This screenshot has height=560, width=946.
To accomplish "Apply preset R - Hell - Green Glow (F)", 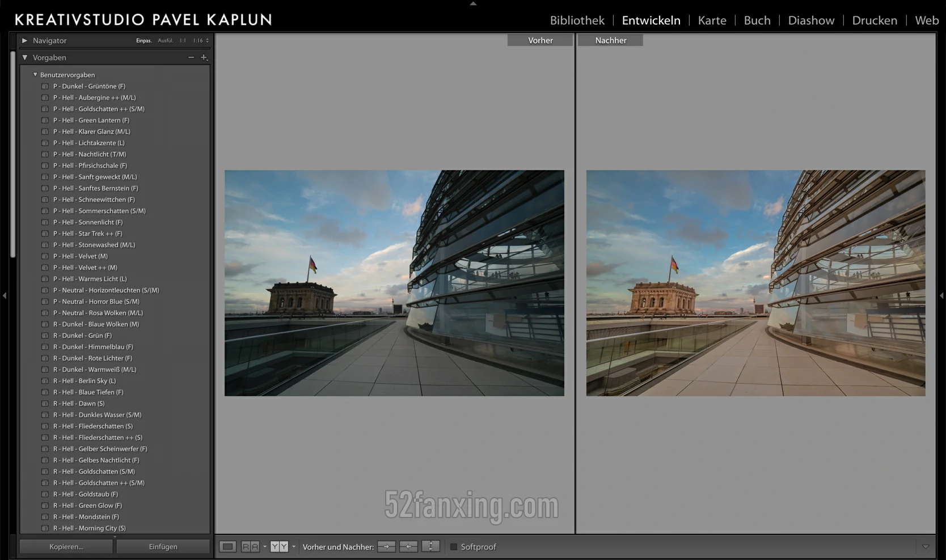I will click(87, 506).
